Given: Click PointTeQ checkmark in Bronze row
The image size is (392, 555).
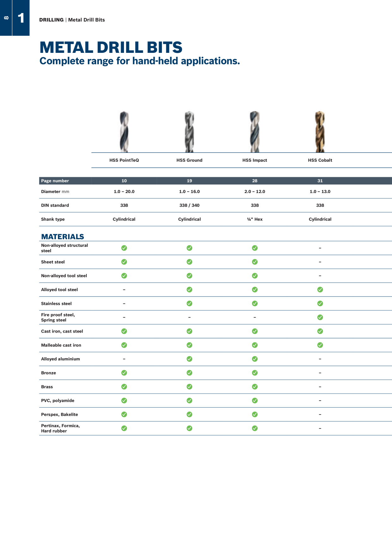Looking at the screenshot, I should click(x=124, y=373).
